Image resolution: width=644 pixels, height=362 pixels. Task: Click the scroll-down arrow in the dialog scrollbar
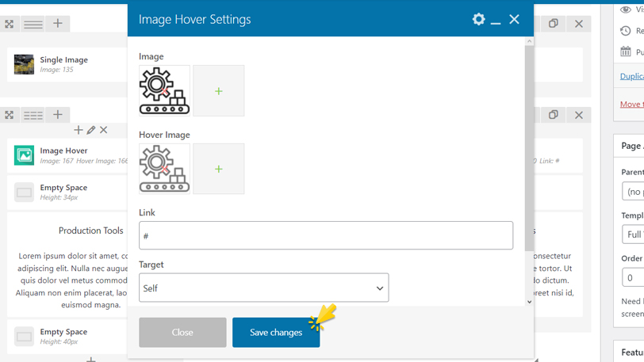(529, 302)
